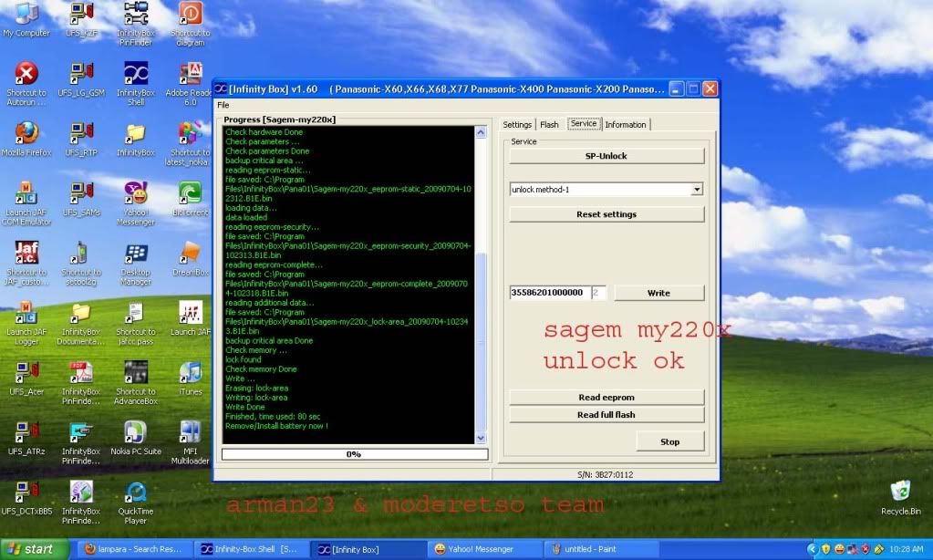Click the IMEI number input field
Viewport: 933px width, 560px height.
click(x=550, y=293)
